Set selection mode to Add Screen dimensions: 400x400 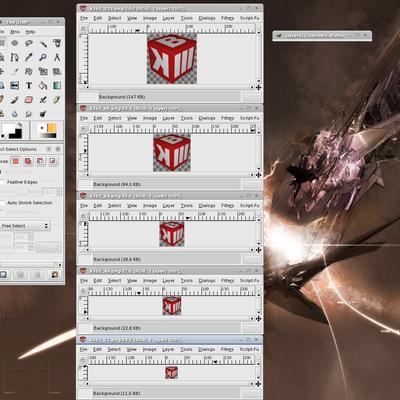(28, 162)
